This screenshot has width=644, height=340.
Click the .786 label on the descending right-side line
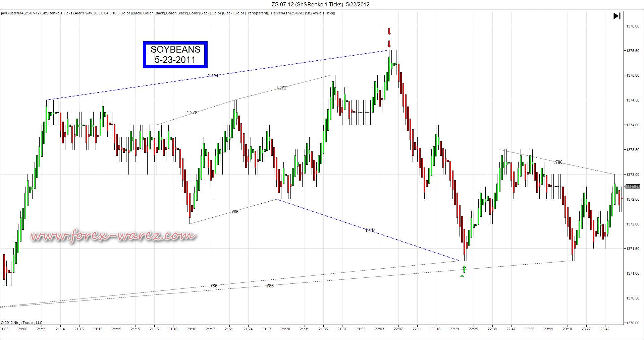coord(558,162)
